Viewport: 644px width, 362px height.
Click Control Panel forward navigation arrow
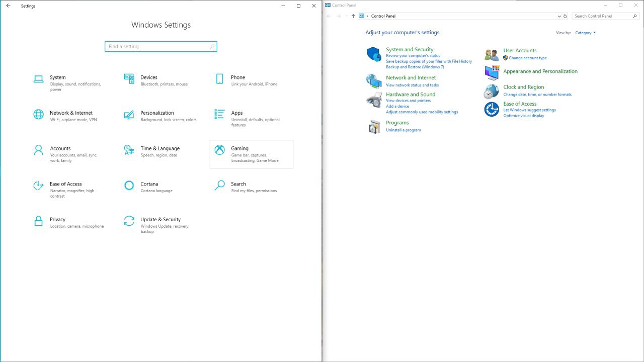pos(339,16)
